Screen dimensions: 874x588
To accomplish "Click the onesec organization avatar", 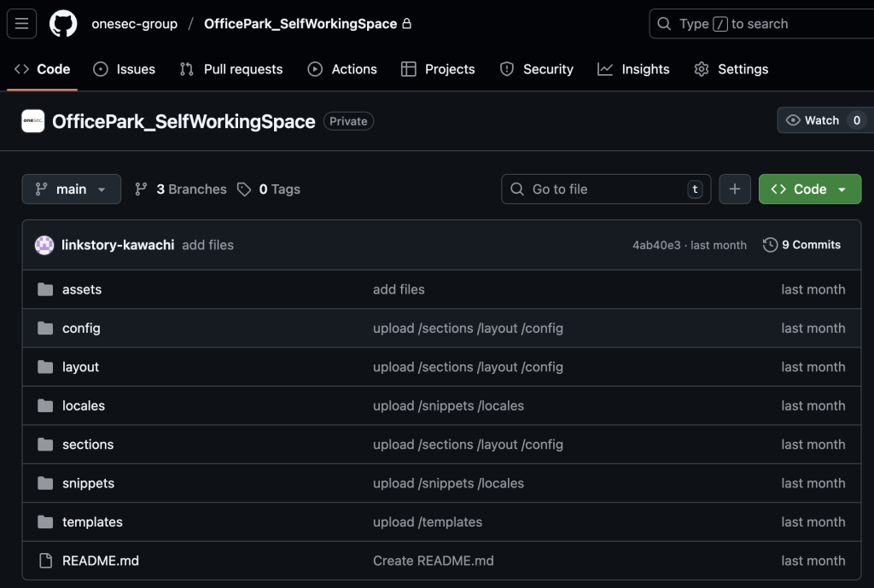I will 33,121.
